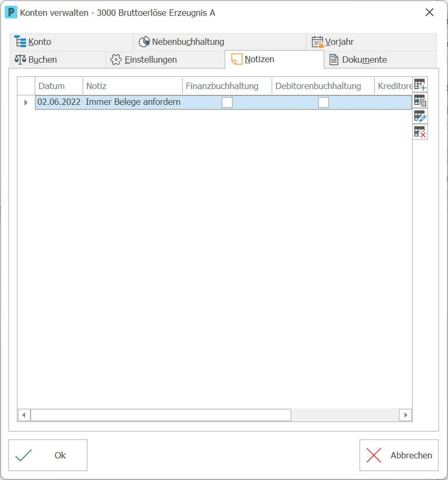Screen dimensions: 448x480
Task: Open the Einstellungen tab
Action: pyautogui.click(x=165, y=60)
